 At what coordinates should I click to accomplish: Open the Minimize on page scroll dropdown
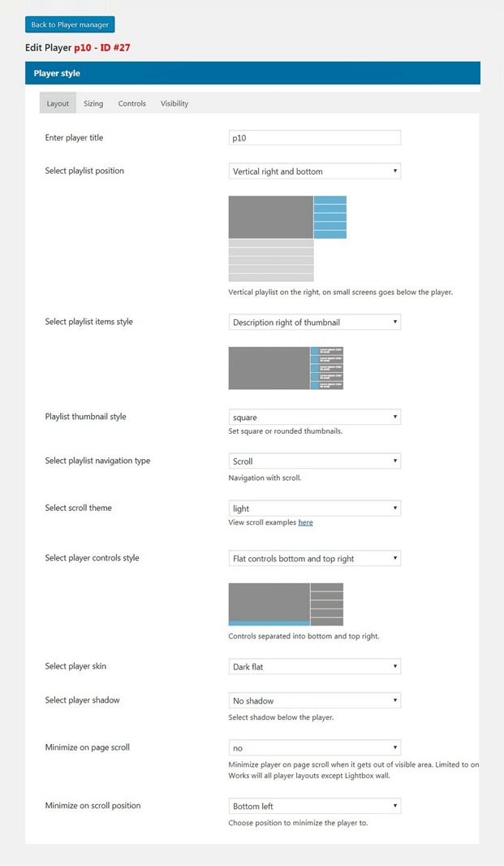[x=314, y=747]
